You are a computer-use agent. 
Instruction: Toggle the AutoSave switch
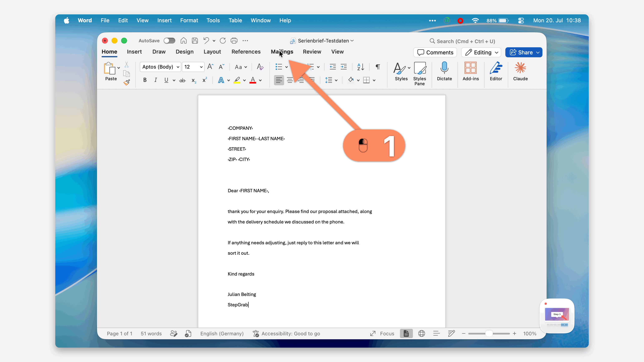click(x=169, y=41)
